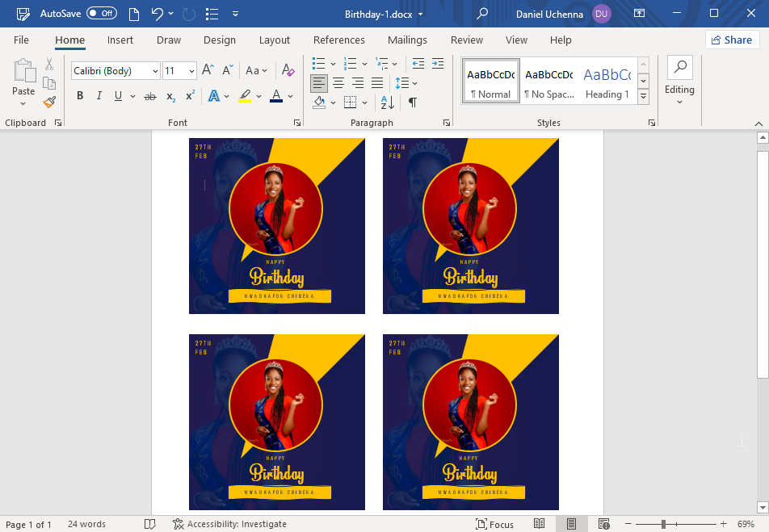This screenshot has height=532, width=769.
Task: Increase font size with Grow Font icon
Action: pyautogui.click(x=208, y=71)
